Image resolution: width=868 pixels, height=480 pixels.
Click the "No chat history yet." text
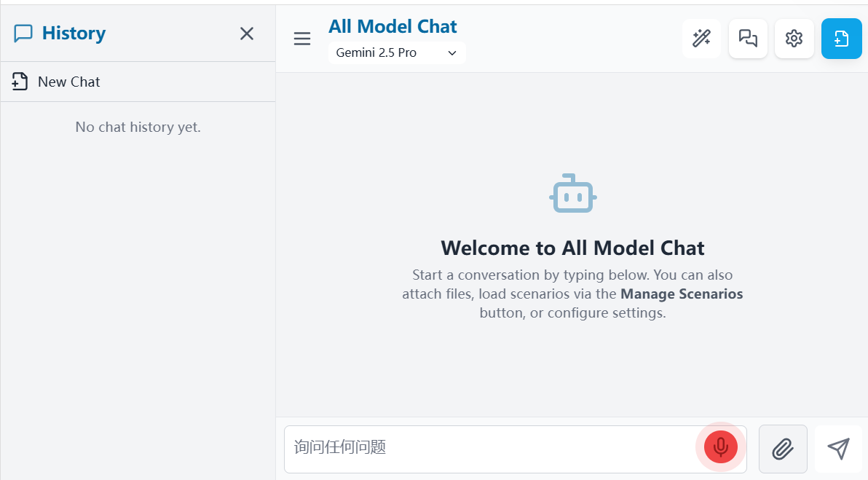pos(138,127)
